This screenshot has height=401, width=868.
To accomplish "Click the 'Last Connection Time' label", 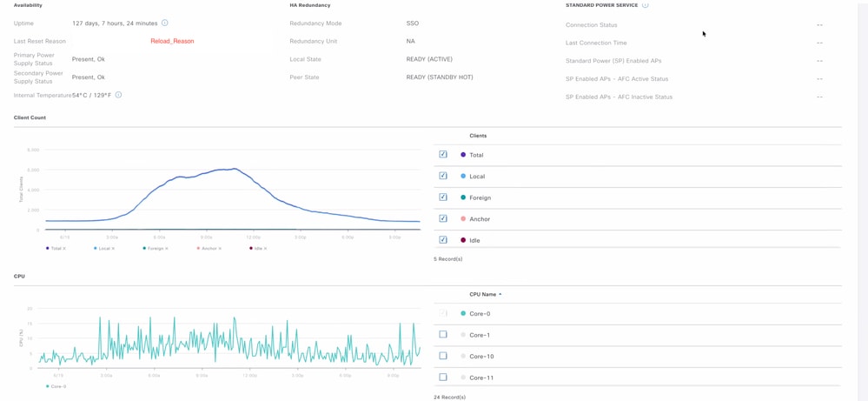I will tap(596, 43).
